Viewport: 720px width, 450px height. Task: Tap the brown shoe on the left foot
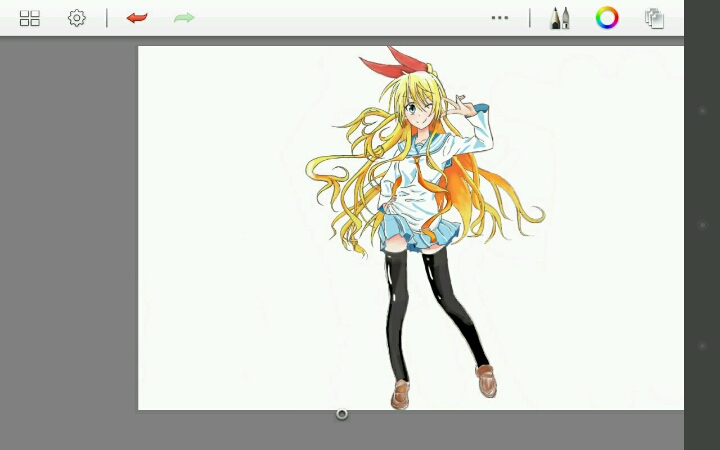tap(401, 395)
